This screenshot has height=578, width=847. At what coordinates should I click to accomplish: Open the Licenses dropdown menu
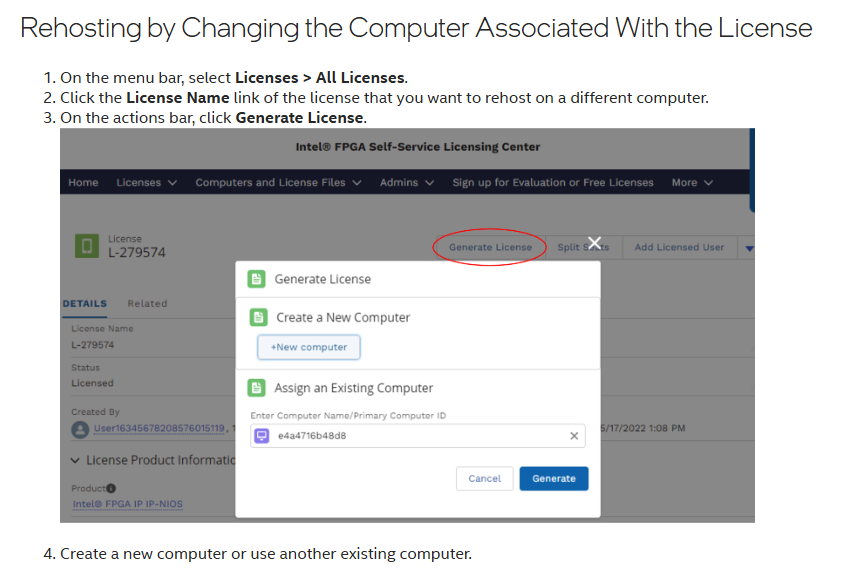pyautogui.click(x=146, y=183)
